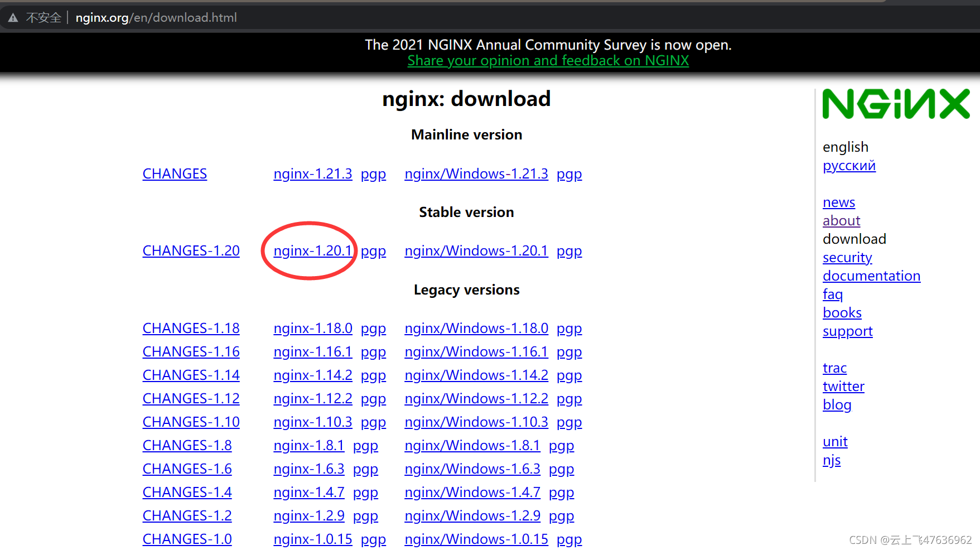
Task: Open the CHANGES-1.8 link
Action: point(187,446)
